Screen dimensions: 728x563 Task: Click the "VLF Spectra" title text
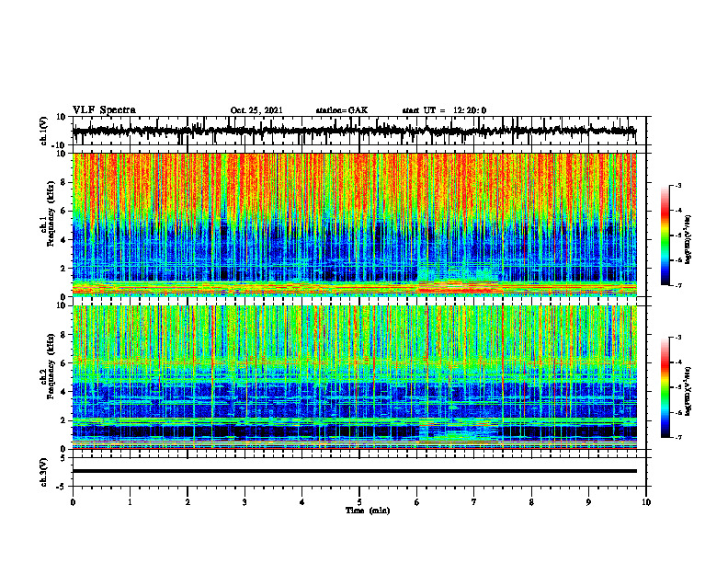[104, 110]
